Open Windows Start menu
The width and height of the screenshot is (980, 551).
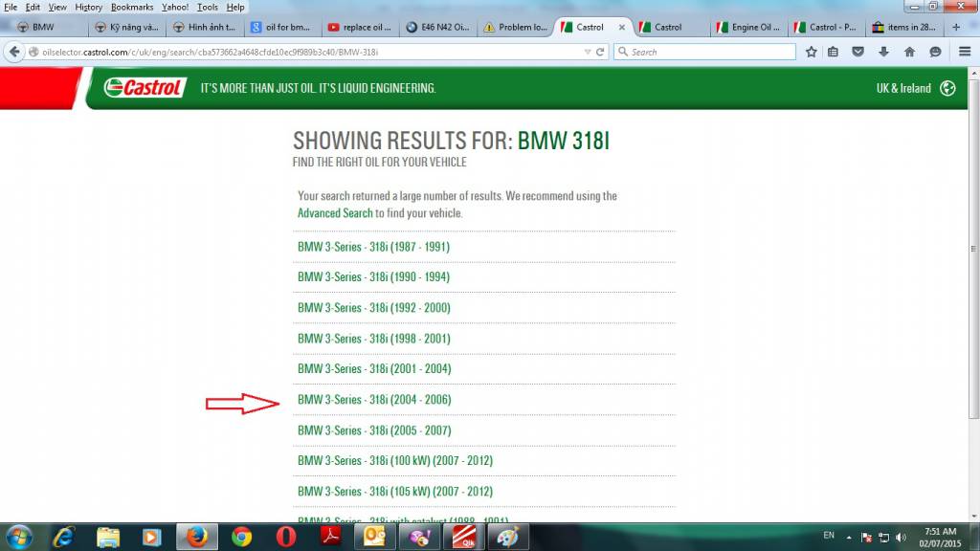(19, 538)
